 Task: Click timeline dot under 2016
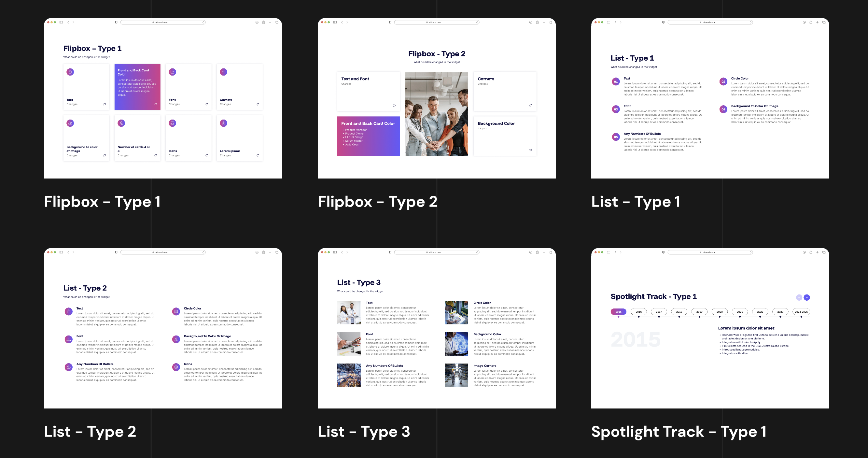638,317
